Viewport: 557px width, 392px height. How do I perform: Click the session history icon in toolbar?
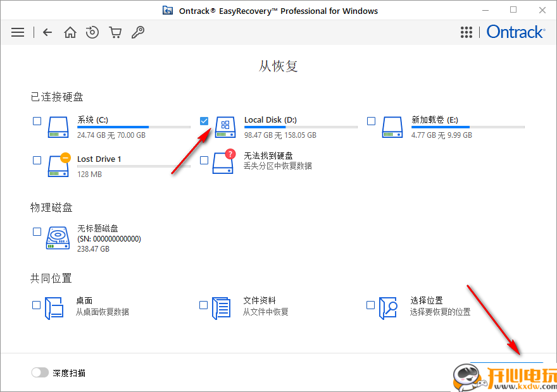[92, 32]
